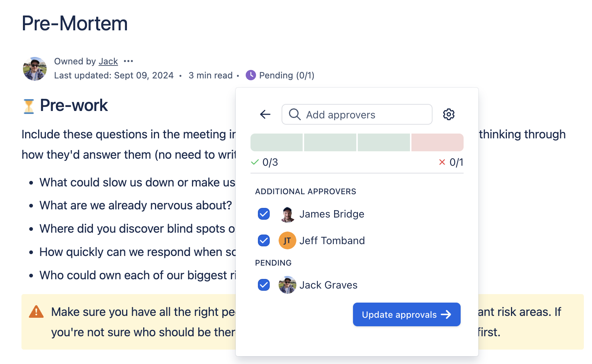
Task: Click the purple pending clock icon
Action: coord(251,75)
